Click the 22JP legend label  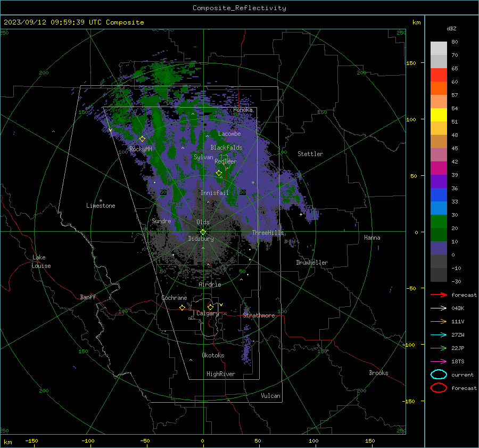tap(458, 348)
